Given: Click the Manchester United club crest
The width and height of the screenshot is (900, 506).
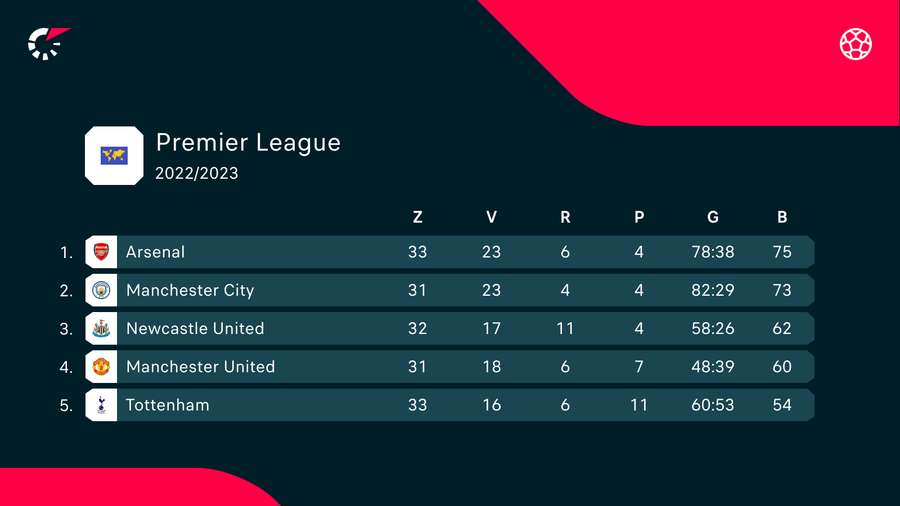Looking at the screenshot, I should [101, 367].
